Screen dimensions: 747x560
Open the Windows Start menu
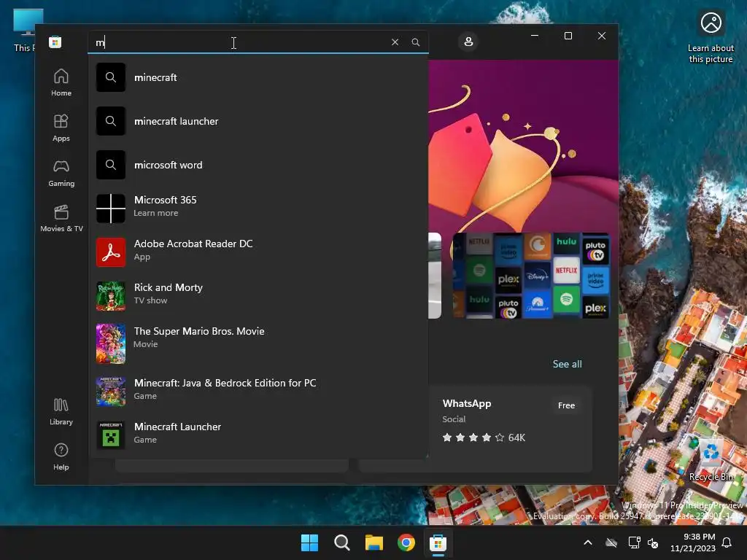coord(309,542)
